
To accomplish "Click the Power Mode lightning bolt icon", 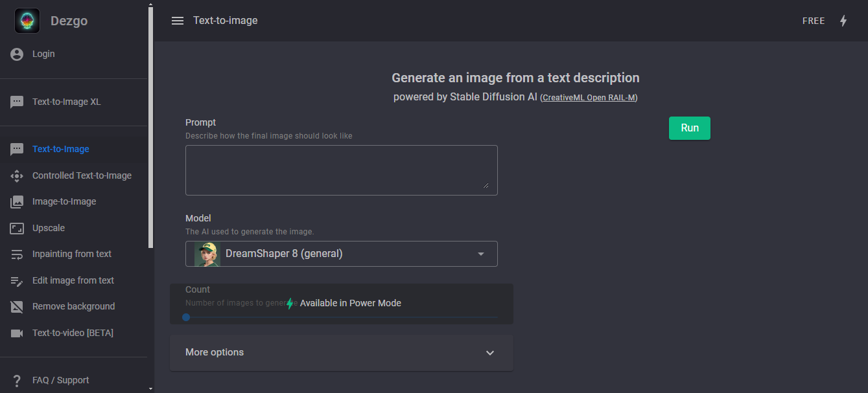I will tap(843, 21).
